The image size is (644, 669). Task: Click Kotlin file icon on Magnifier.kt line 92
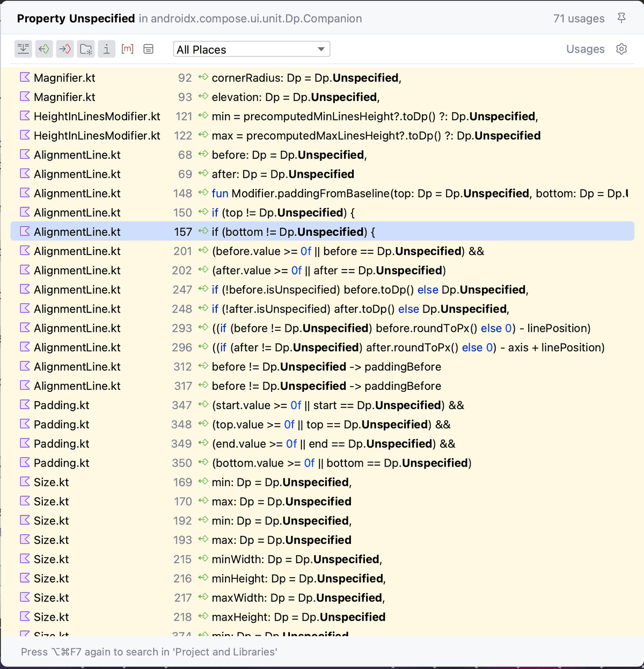click(25, 77)
